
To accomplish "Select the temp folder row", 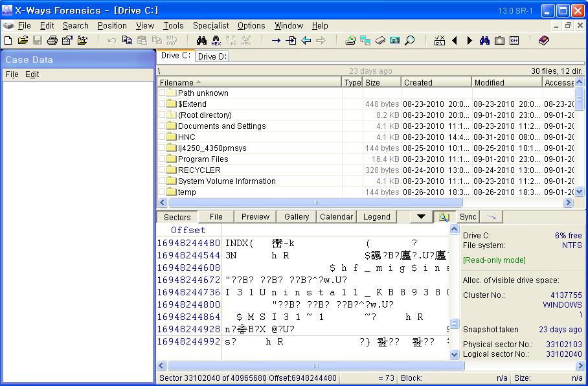I will (366, 192).
